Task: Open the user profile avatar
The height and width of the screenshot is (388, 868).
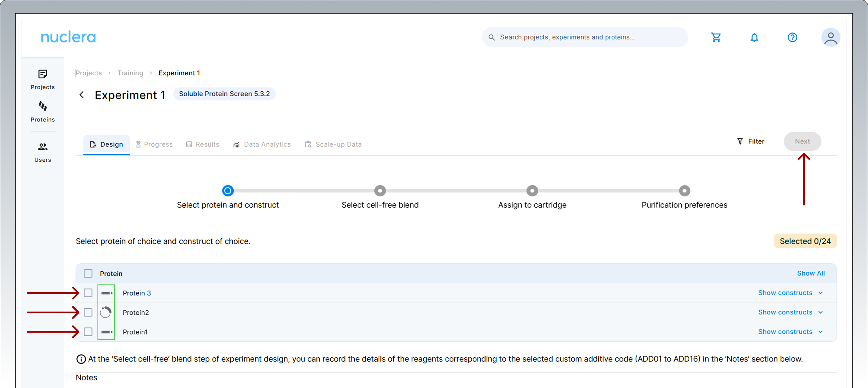Action: [830, 37]
